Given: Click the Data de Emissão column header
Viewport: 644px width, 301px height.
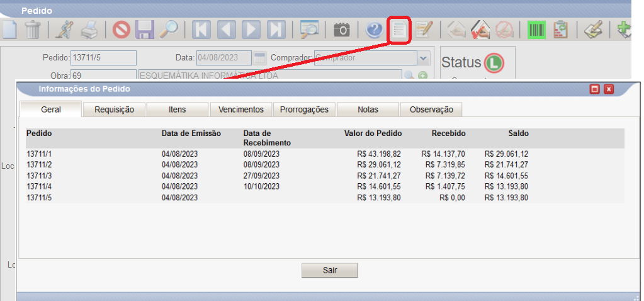Looking at the screenshot, I should click(x=191, y=133).
